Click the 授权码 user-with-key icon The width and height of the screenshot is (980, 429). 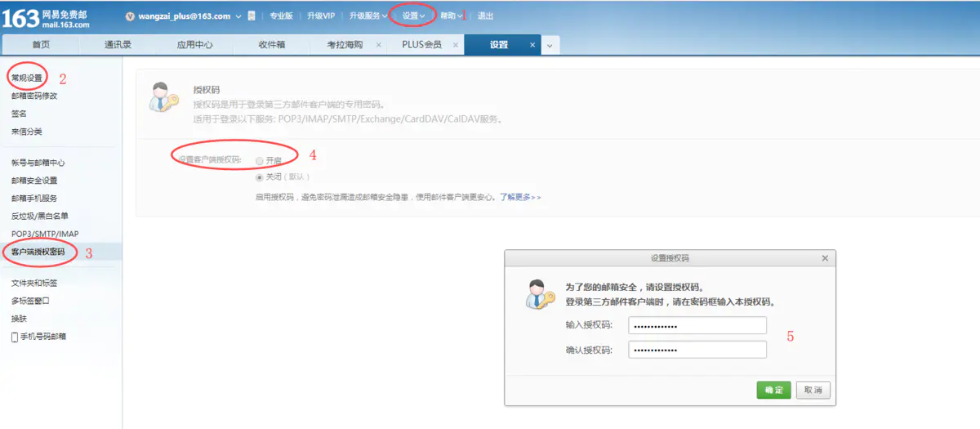pos(163,97)
